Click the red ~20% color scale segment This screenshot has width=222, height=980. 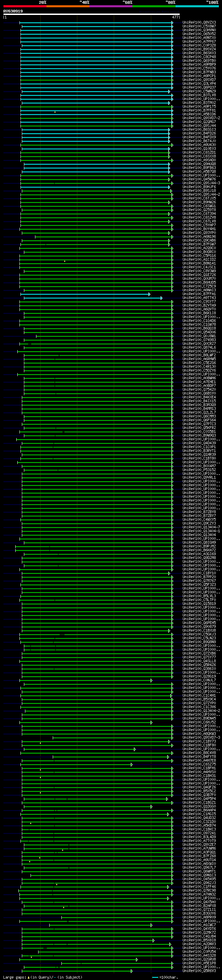(x=25, y=6)
